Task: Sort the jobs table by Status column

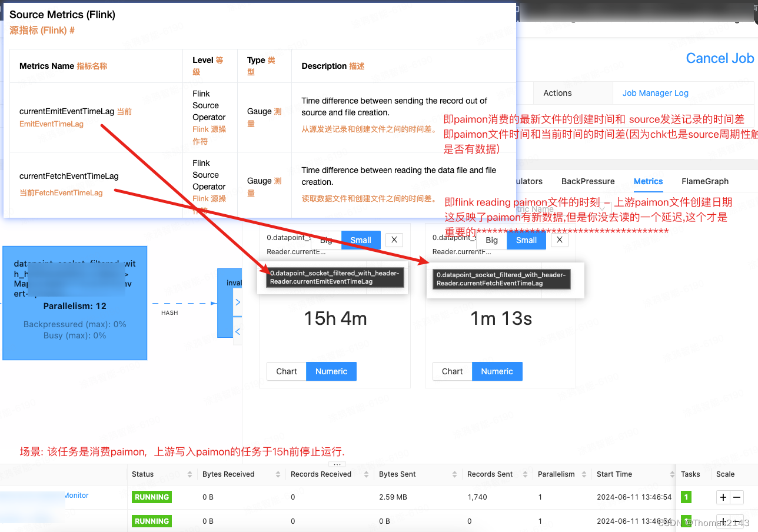Action: click(190, 474)
